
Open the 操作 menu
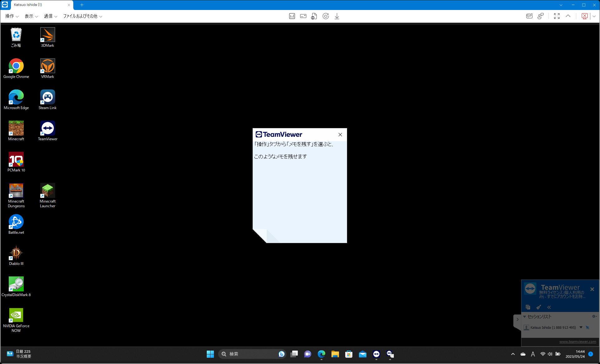click(x=12, y=16)
